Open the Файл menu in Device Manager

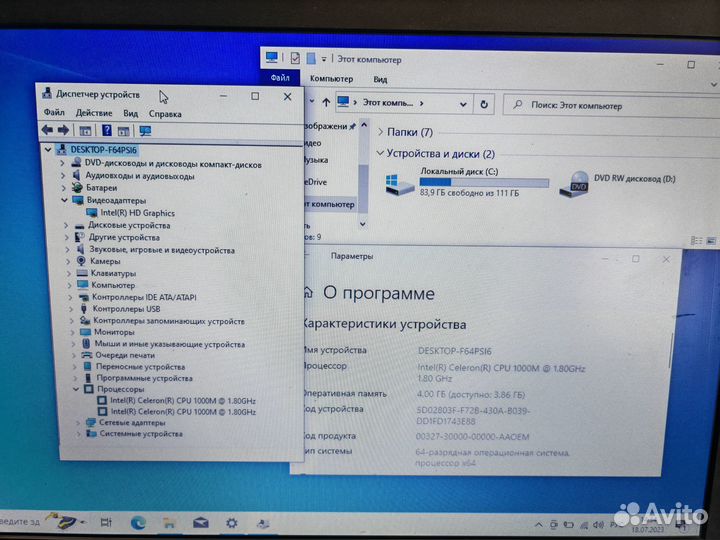point(54,112)
